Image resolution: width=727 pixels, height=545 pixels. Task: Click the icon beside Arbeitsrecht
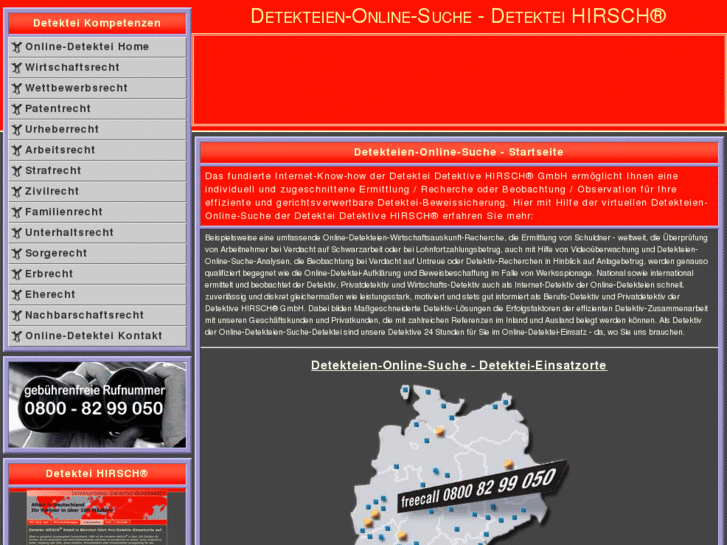pyautogui.click(x=17, y=150)
